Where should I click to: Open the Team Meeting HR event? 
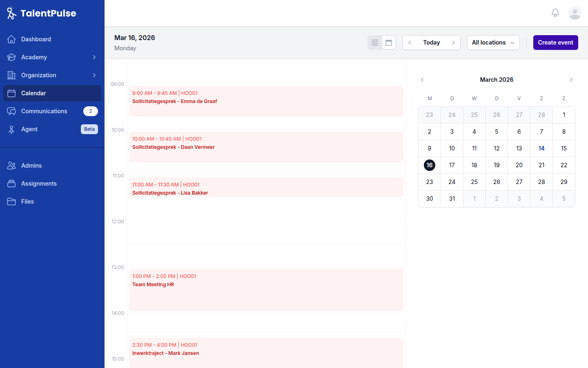pos(266,289)
